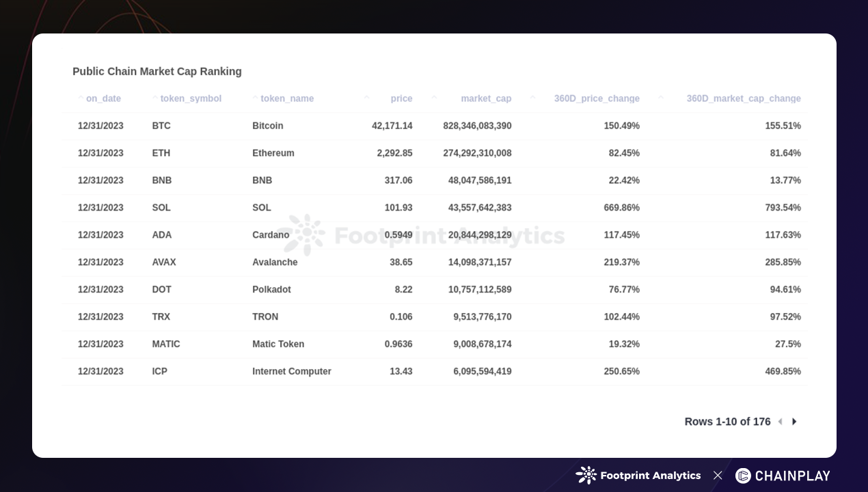Click the sort arrow beside token_symbol
Screen dimensions: 868x492
click(155, 98)
